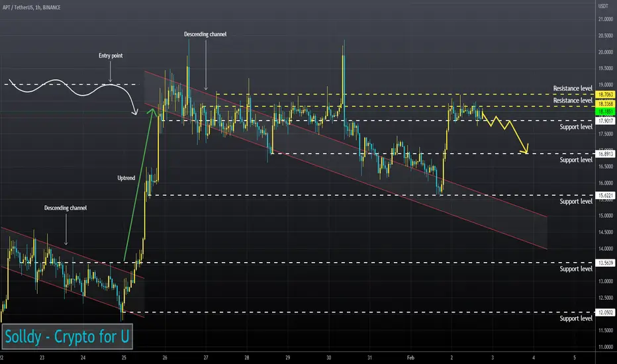Click the 20.5000 price axis tick
617x364 pixels.
tap(606, 36)
